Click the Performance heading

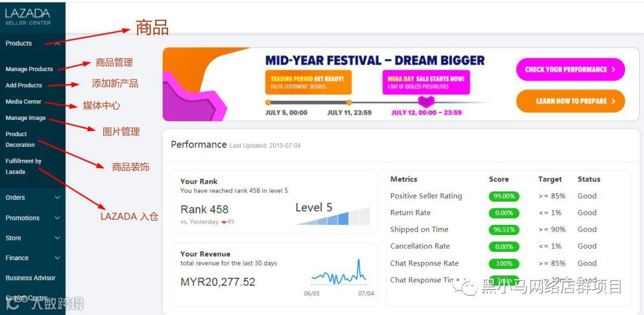[199, 144]
